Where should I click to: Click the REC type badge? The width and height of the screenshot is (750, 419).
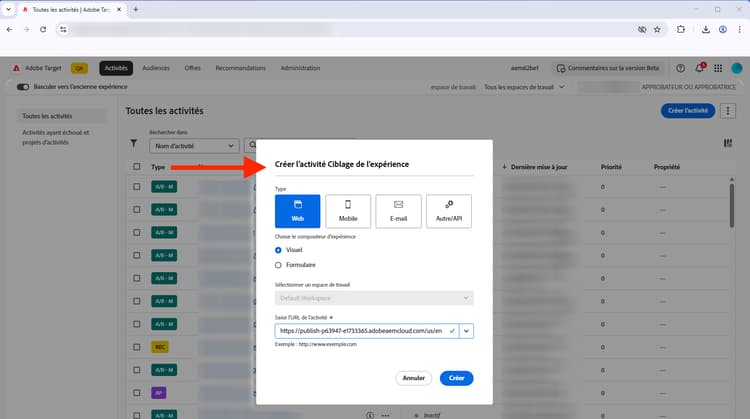pyautogui.click(x=160, y=347)
